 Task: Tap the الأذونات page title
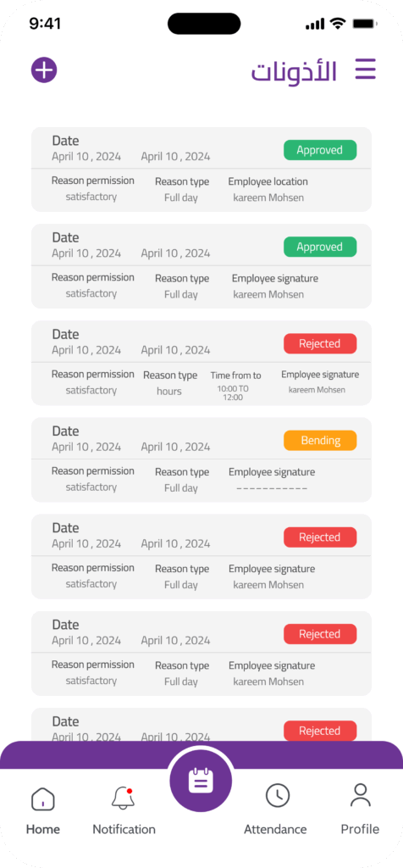click(x=294, y=71)
